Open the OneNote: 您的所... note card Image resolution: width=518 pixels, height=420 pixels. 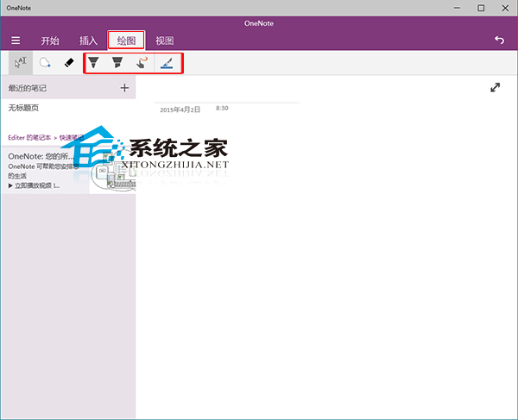[68, 170]
